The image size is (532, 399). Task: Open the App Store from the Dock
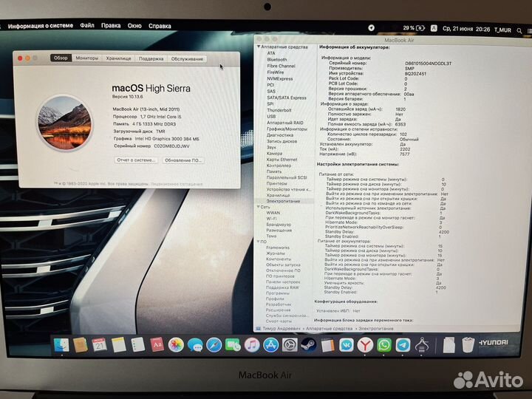point(270,345)
